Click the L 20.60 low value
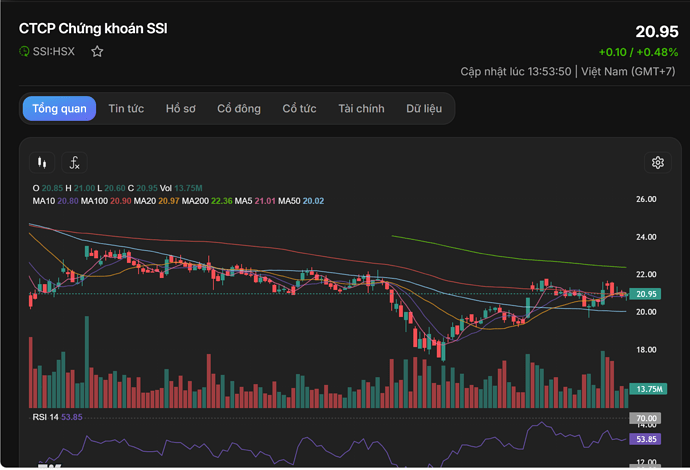690x470 pixels. pos(111,188)
